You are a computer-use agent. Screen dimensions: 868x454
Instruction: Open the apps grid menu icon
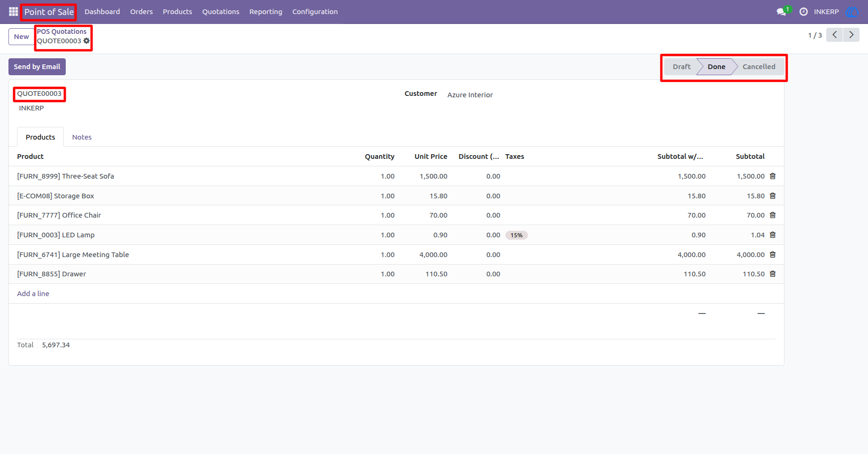pyautogui.click(x=13, y=12)
